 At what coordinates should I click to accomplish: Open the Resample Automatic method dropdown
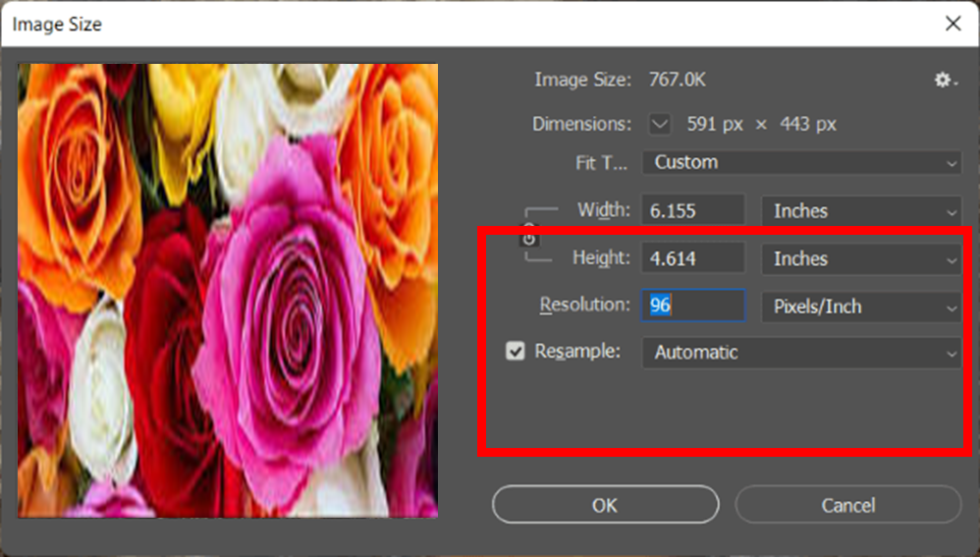802,353
